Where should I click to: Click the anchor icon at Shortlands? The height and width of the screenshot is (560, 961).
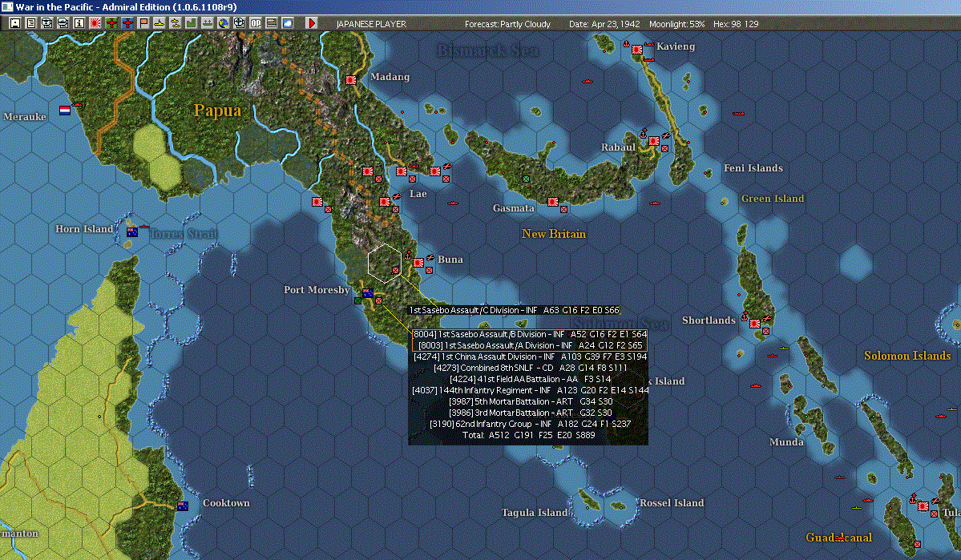click(x=745, y=316)
